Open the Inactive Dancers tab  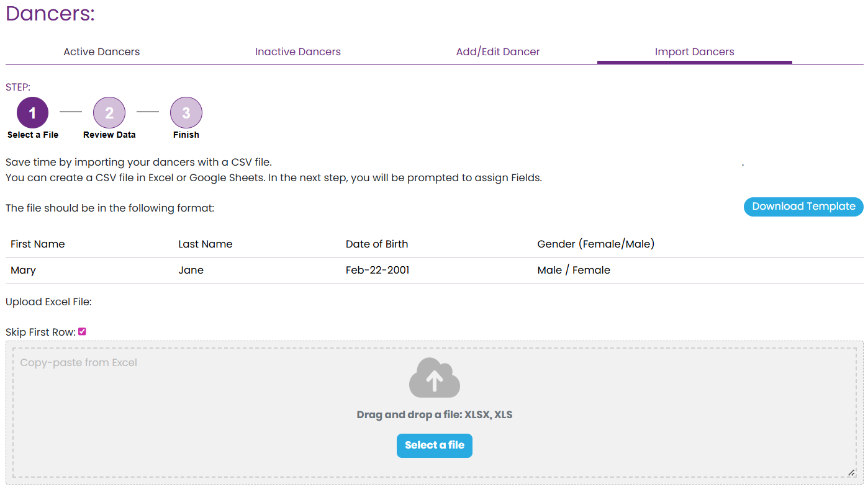pyautogui.click(x=298, y=52)
